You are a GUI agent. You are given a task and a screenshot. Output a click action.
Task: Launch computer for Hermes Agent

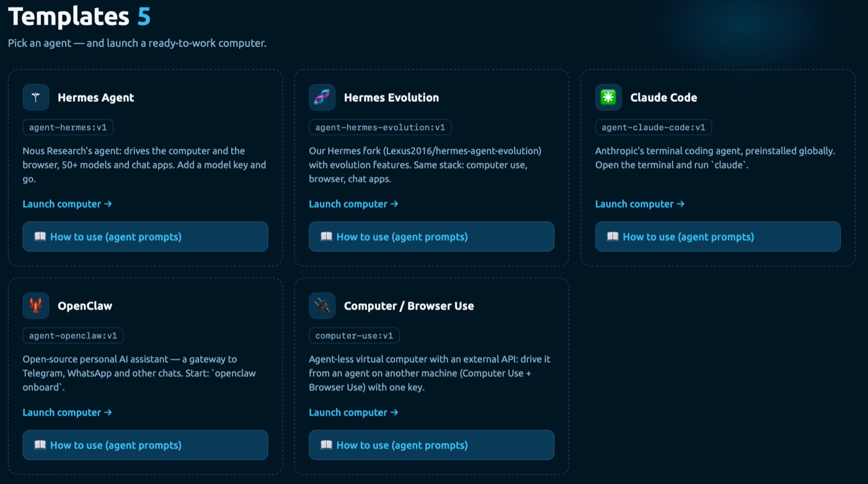pyautogui.click(x=68, y=204)
